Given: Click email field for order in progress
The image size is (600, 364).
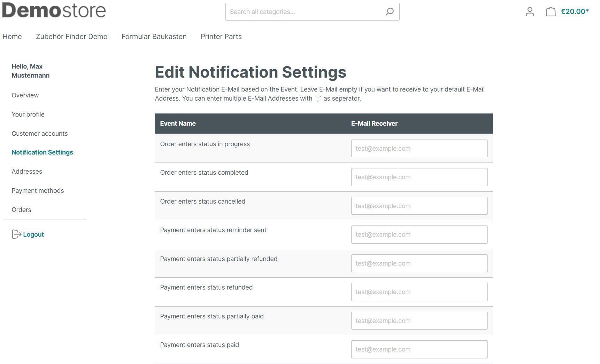Looking at the screenshot, I should (419, 149).
